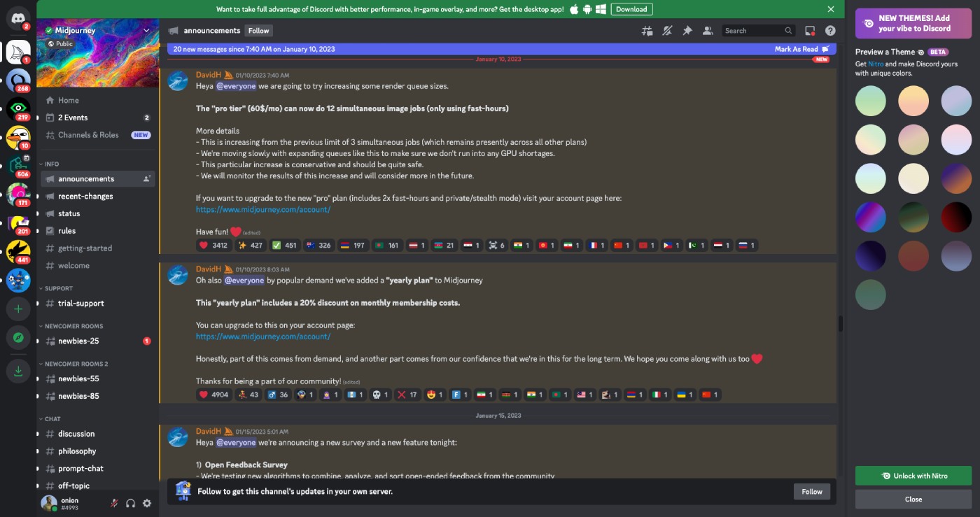
Task: Open the trial-support channel
Action: click(x=98, y=304)
